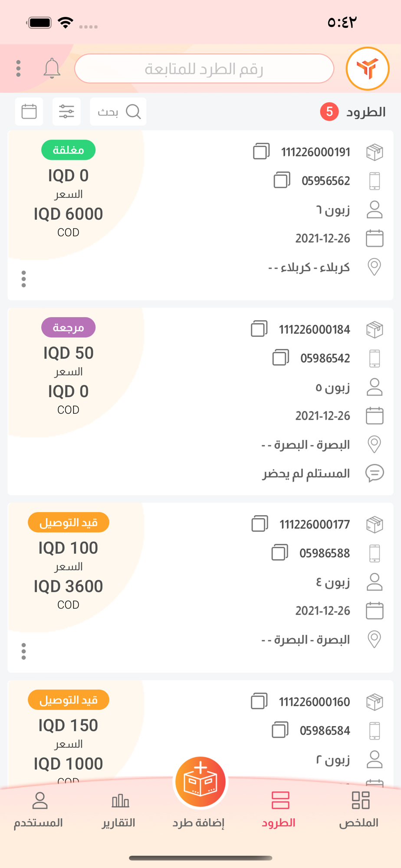401x868 pixels.
Task: Switch to the الملخص summary tab
Action: 359,809
